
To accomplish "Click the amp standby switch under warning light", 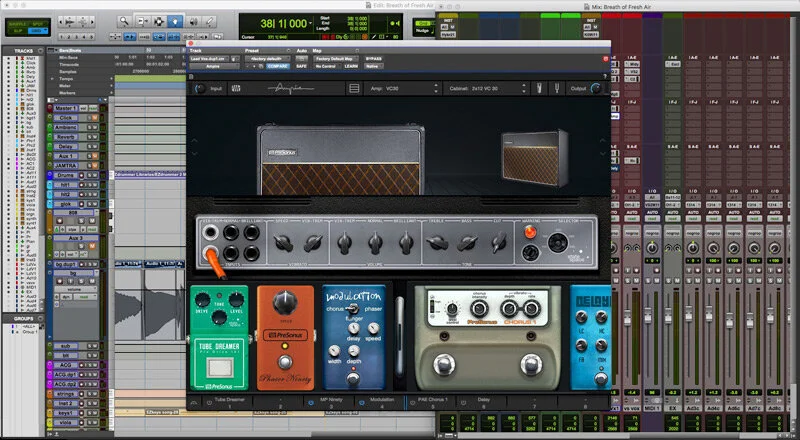I will [531, 252].
